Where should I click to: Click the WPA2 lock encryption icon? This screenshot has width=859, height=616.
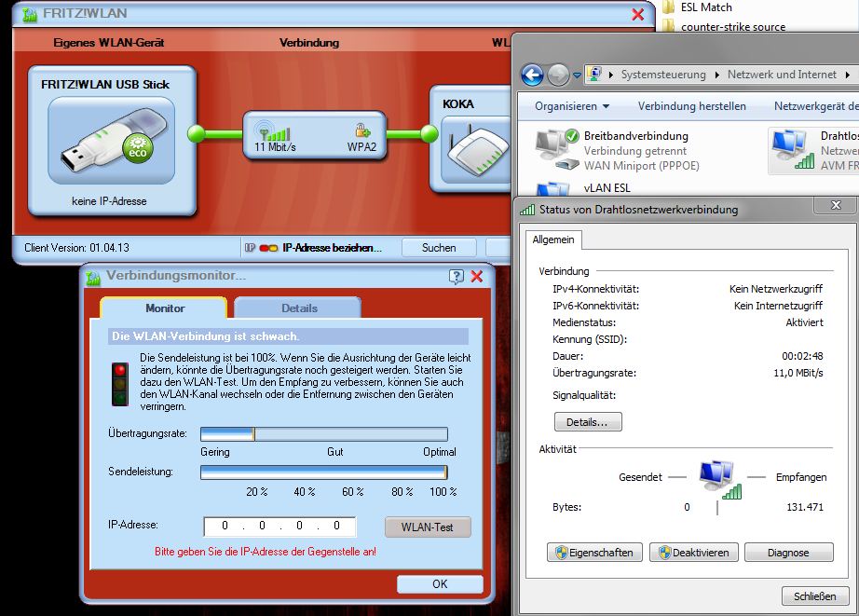coord(362,130)
